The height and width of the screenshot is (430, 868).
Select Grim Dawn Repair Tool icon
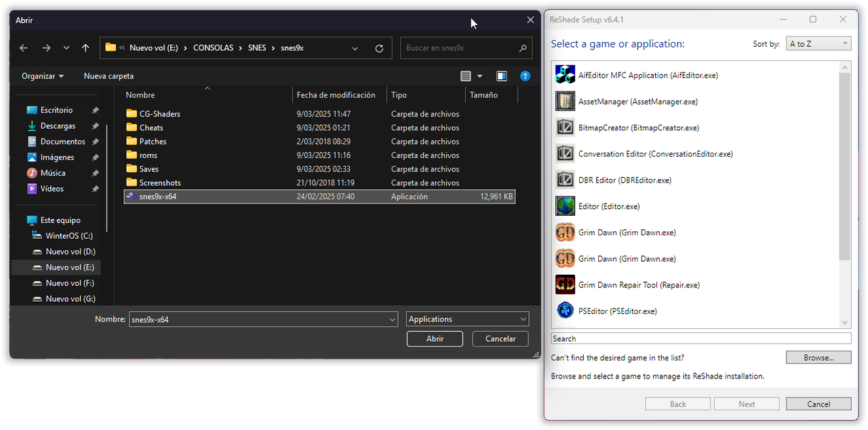(x=565, y=285)
